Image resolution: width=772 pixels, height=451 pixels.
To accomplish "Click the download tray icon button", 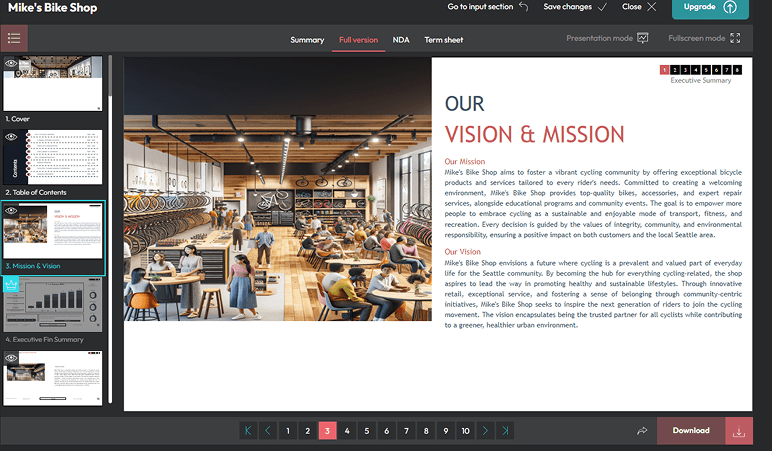I will tap(739, 431).
